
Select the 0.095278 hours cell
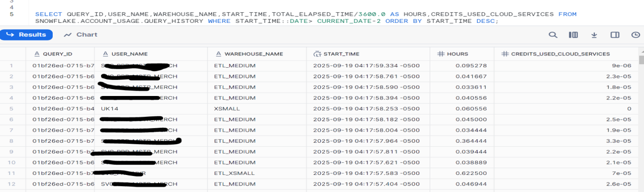pyautogui.click(x=462, y=66)
